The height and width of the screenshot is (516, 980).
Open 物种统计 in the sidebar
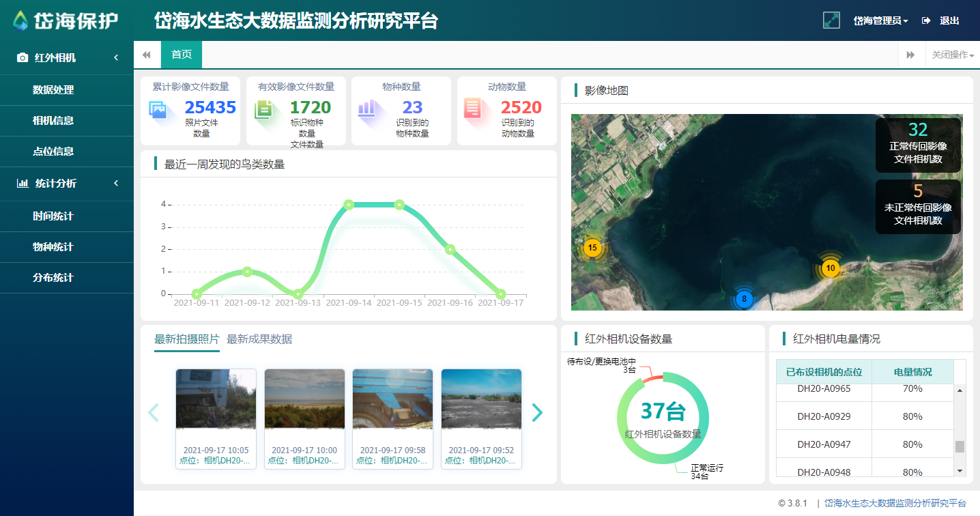coord(53,247)
